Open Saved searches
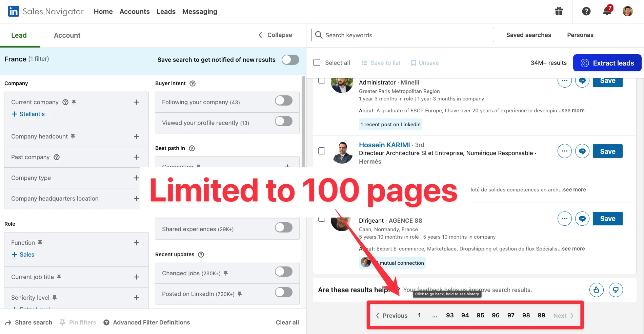Viewport: 644px width, 334px height. click(x=529, y=35)
